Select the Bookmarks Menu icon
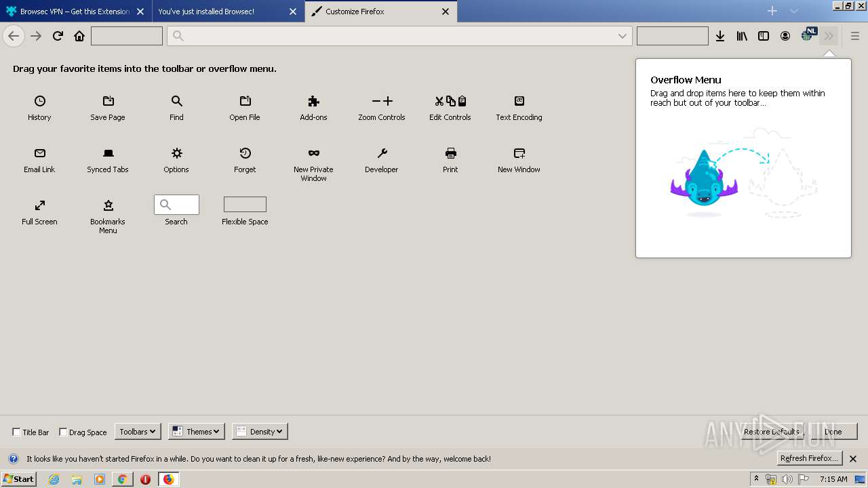 [x=108, y=205]
